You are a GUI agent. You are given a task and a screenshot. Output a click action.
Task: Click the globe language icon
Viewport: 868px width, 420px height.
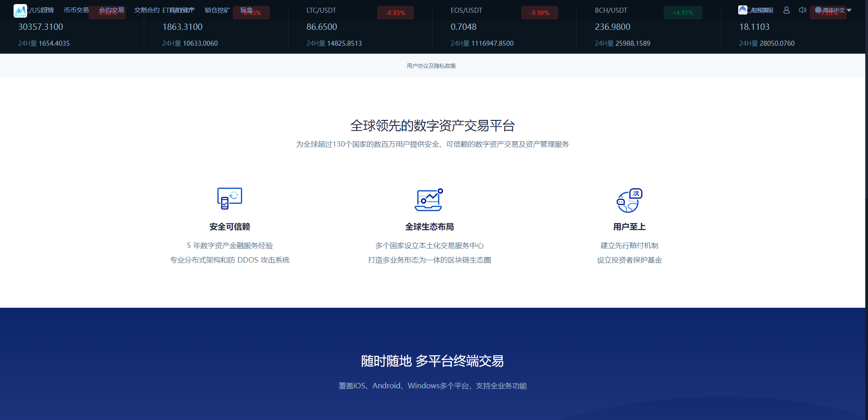point(818,10)
